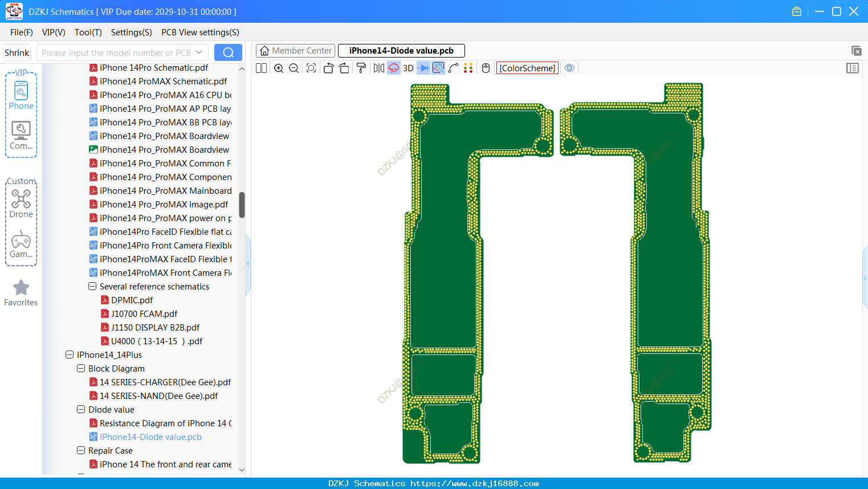This screenshot has width=868, height=489.
Task: Open 14 SERIES-CHARGER(Dee Gee).pdf
Action: (165, 382)
